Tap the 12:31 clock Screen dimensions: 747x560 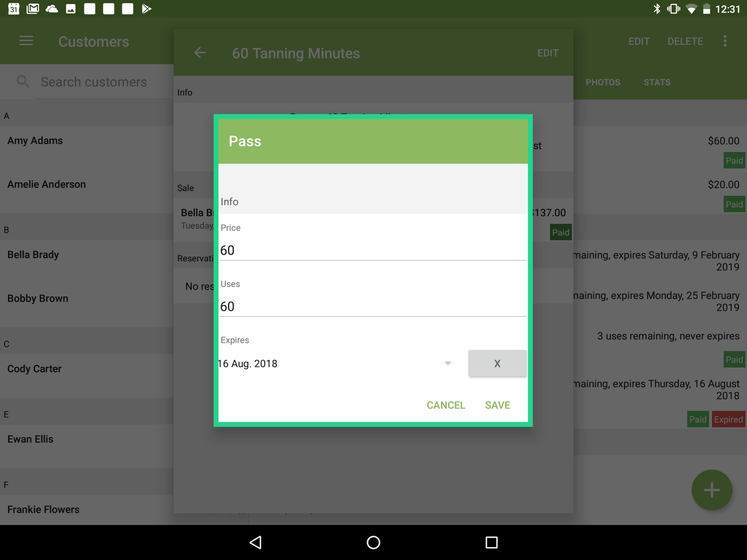tap(728, 9)
